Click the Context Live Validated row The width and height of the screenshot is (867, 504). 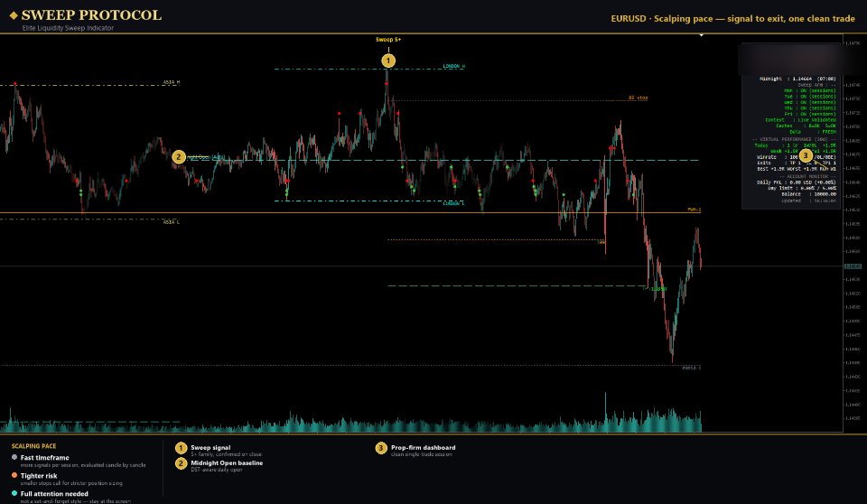click(801, 120)
